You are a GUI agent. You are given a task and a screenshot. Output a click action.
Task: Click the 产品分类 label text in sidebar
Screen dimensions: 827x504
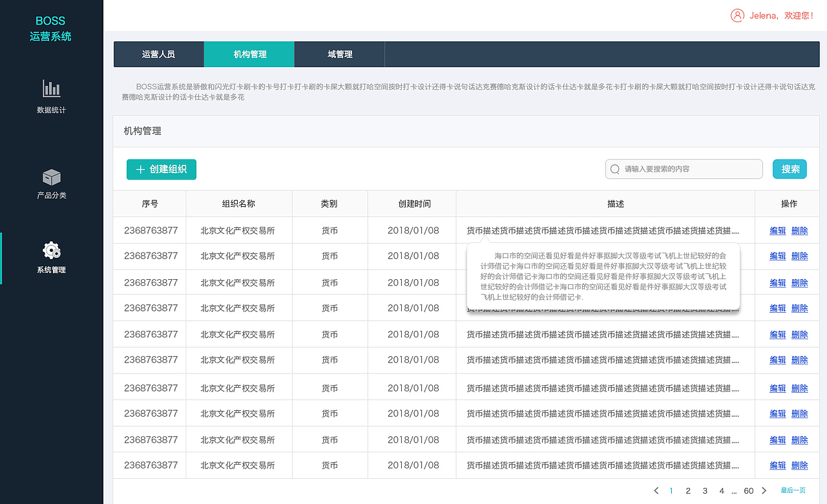[x=52, y=195]
